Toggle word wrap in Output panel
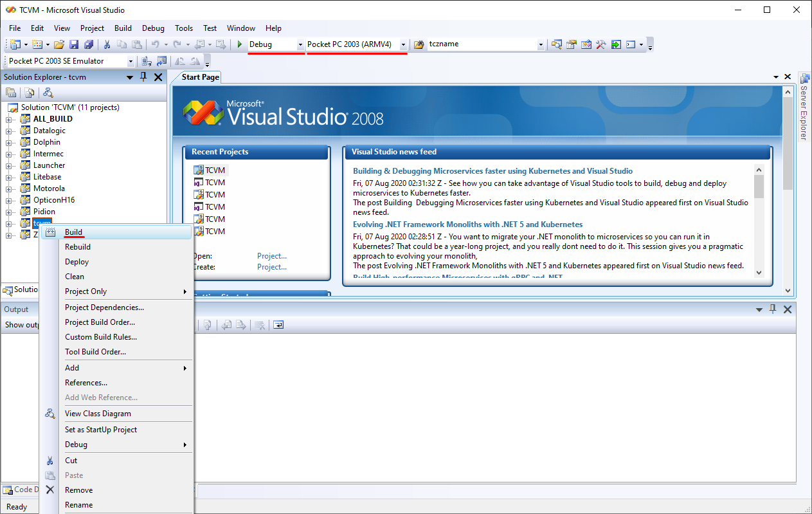 (278, 325)
